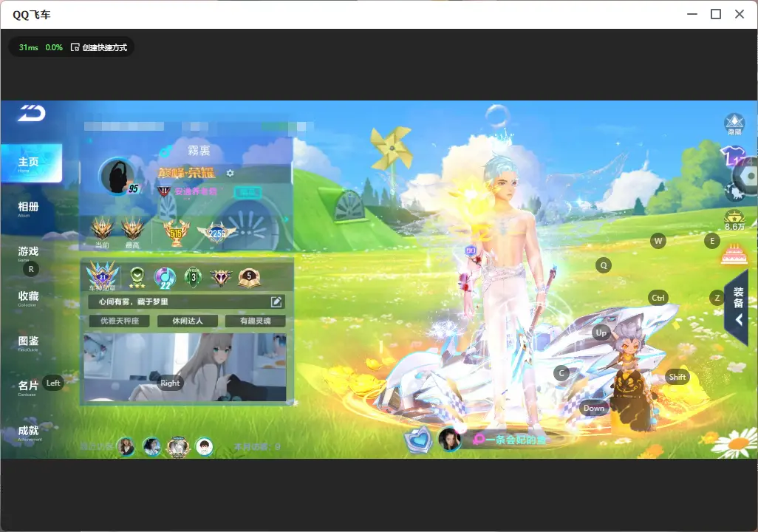Click the third recent visitor avatar

point(178,446)
